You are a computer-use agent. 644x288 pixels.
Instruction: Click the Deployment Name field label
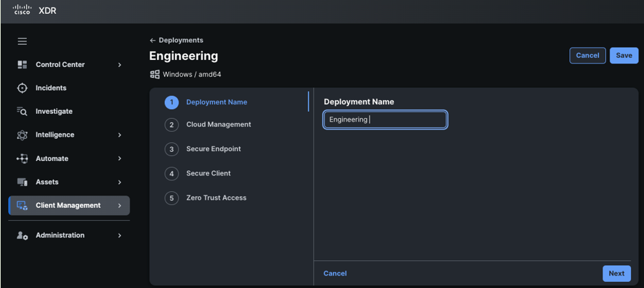[x=359, y=102]
